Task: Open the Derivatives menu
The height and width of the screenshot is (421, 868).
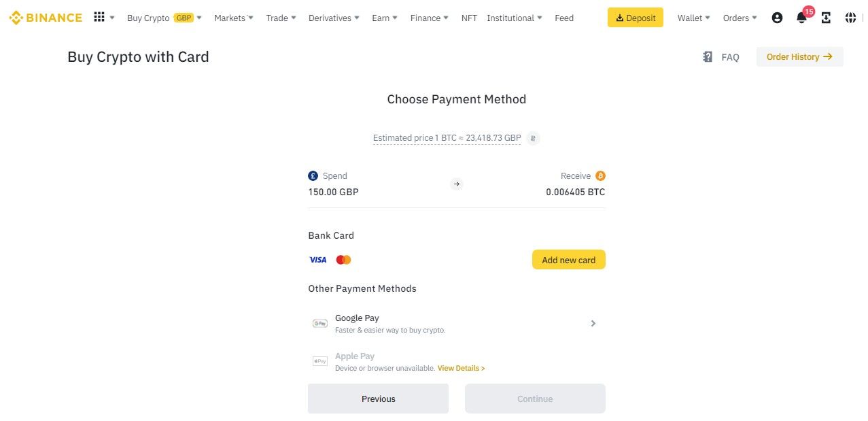Action: coord(334,18)
